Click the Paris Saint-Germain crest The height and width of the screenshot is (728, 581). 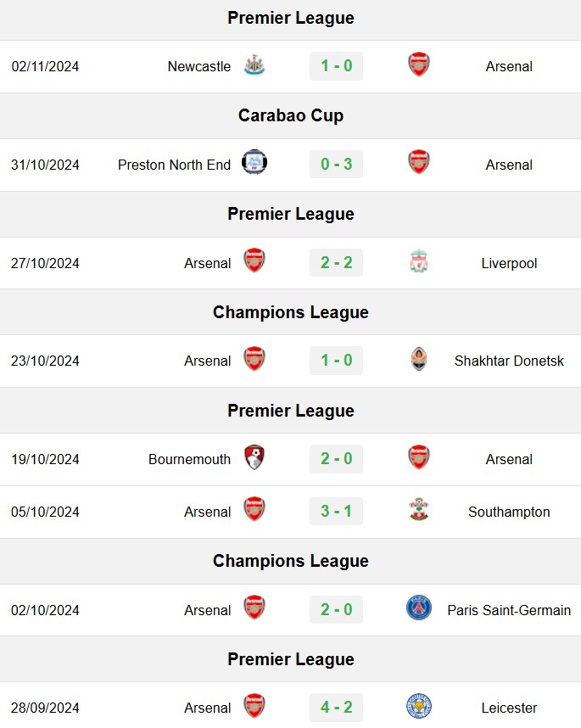419,608
